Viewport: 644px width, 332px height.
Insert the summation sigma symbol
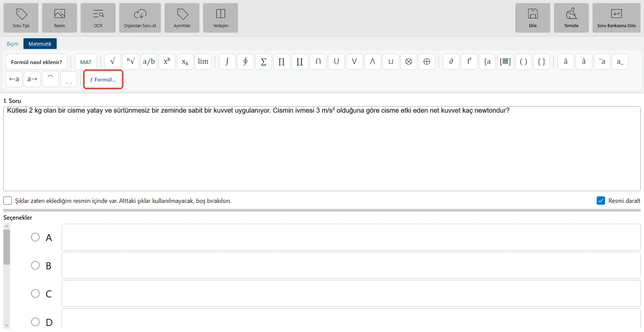(x=264, y=62)
